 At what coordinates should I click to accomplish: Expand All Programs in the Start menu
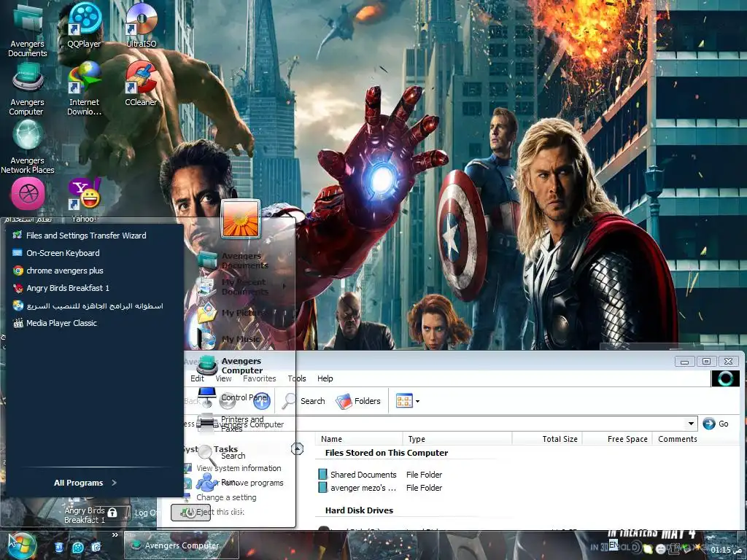coord(85,483)
